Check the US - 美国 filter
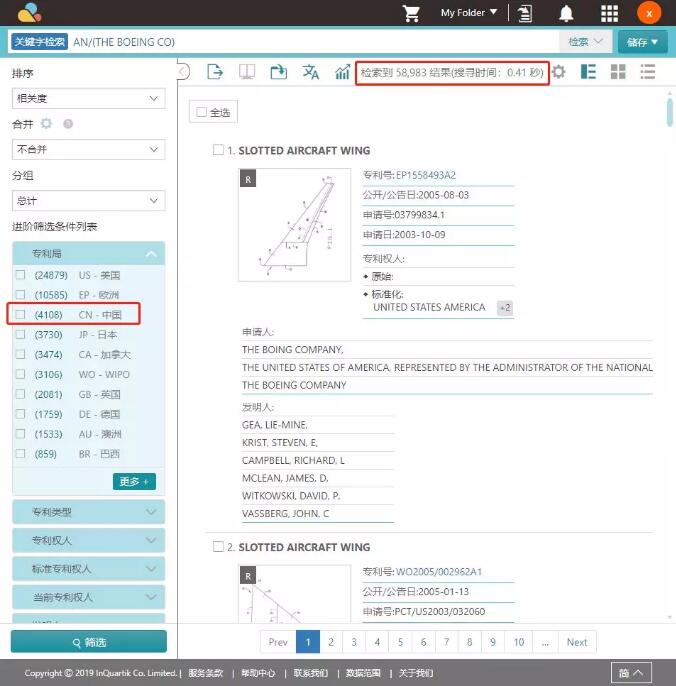This screenshot has width=676, height=686. pyautogui.click(x=20, y=275)
